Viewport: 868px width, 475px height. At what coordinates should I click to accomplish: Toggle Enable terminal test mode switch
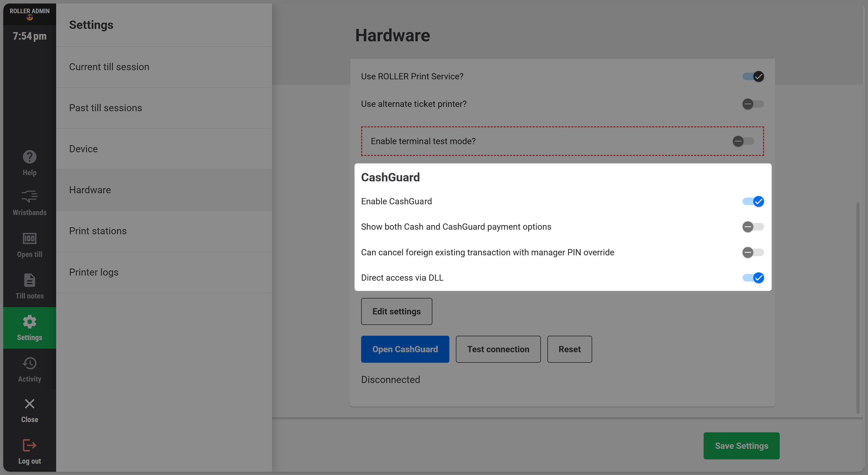tap(743, 141)
